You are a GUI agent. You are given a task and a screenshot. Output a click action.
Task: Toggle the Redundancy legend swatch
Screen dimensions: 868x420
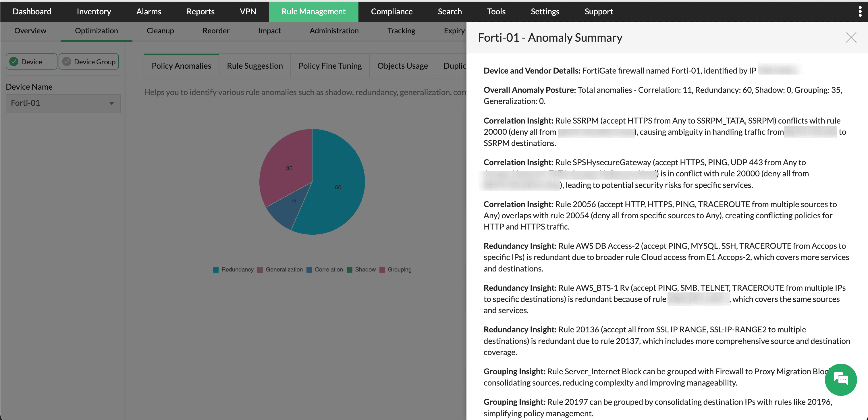pos(216,270)
